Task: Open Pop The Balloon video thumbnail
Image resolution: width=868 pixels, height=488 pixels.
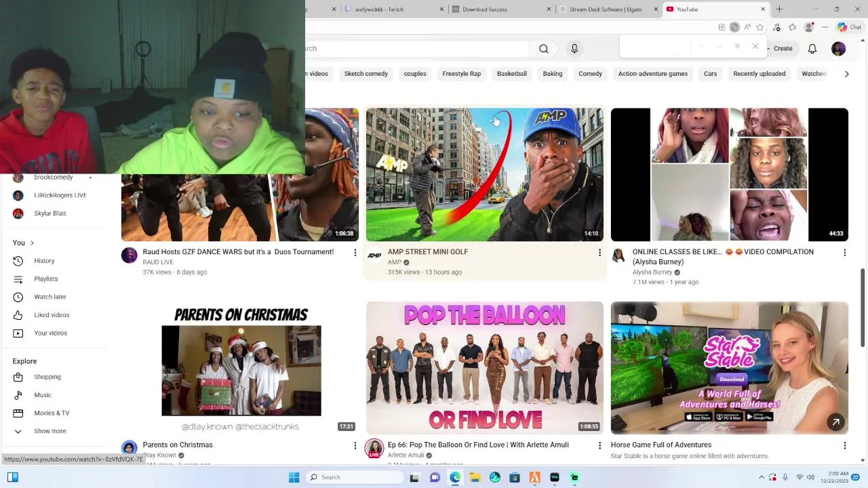Action: [484, 367]
